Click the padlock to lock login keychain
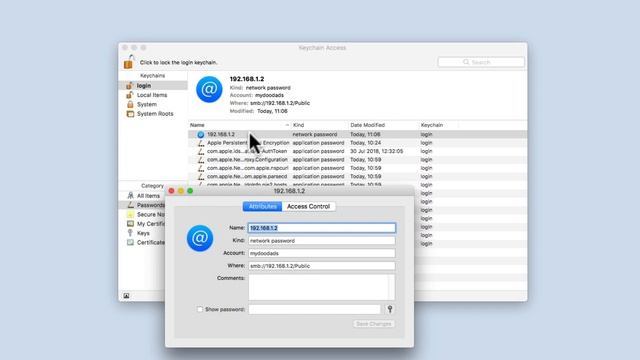640x360 pixels. click(129, 62)
